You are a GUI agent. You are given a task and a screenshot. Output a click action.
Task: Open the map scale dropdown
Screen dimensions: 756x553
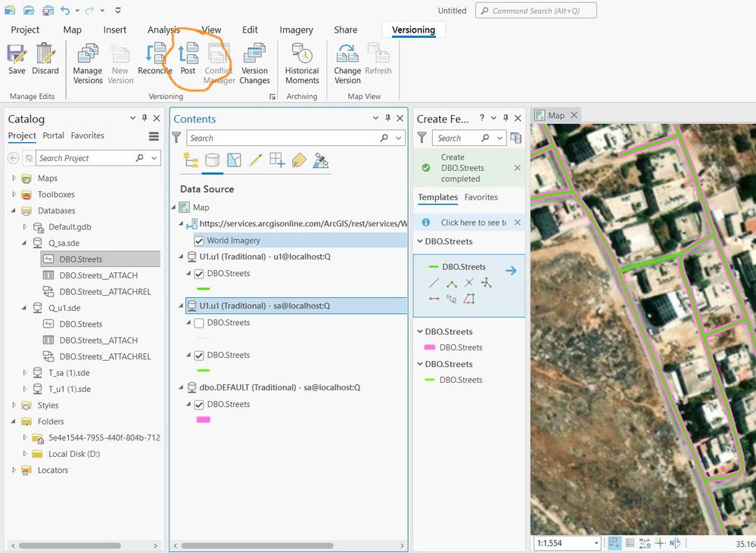[x=596, y=543]
